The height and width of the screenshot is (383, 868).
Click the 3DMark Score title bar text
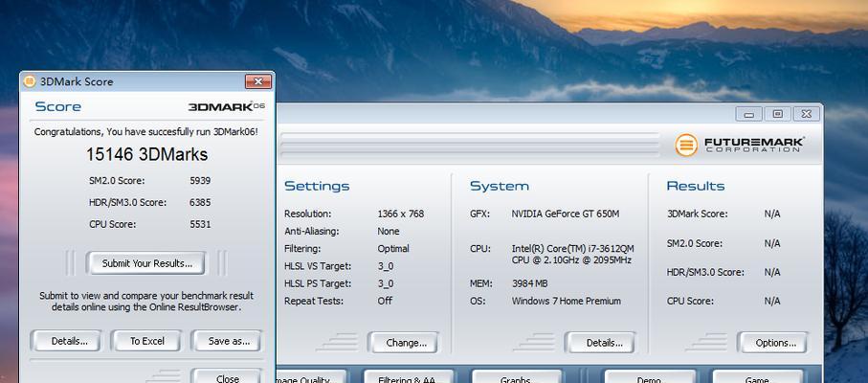77,81
